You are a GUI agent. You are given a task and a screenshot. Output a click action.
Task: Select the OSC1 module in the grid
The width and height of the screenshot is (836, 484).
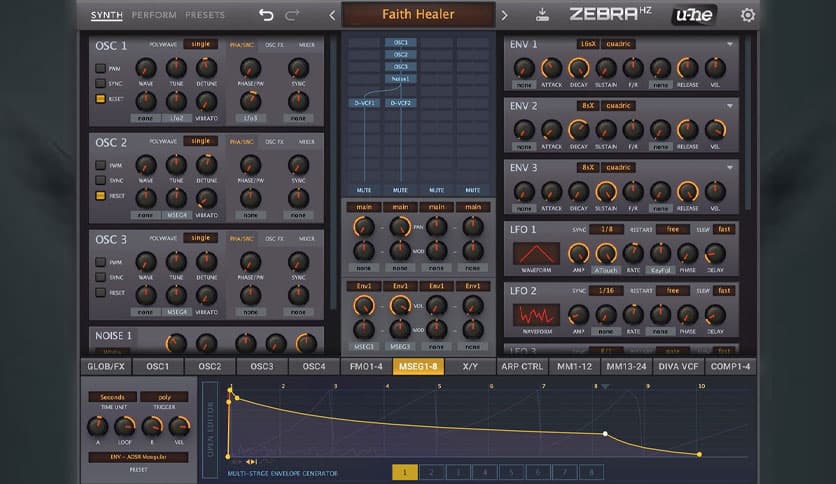tap(400, 42)
